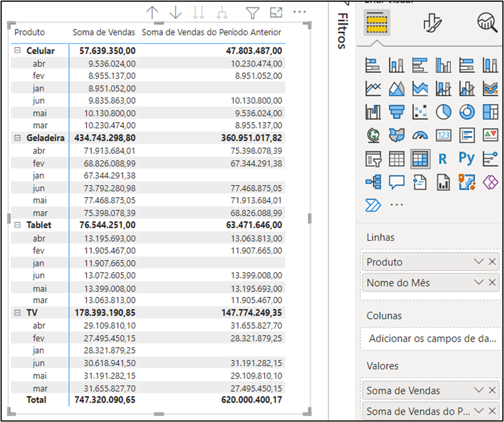Select the 100% stacked column chart visual

click(490, 65)
